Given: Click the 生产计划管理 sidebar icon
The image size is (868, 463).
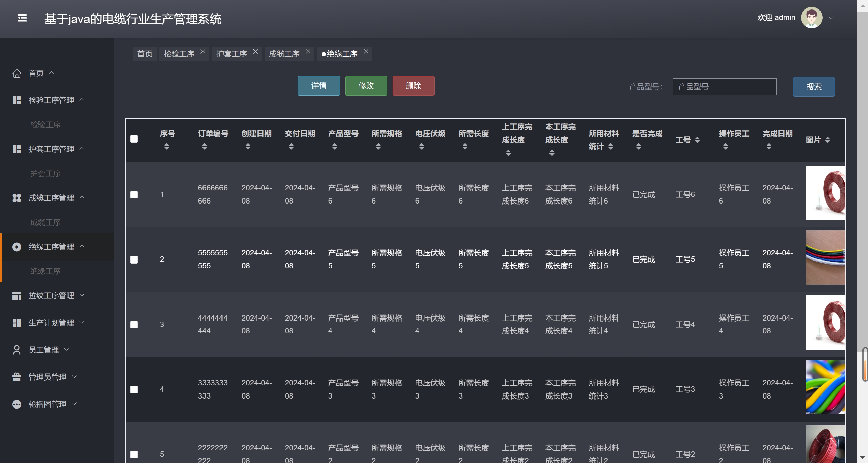Looking at the screenshot, I should click(x=17, y=323).
